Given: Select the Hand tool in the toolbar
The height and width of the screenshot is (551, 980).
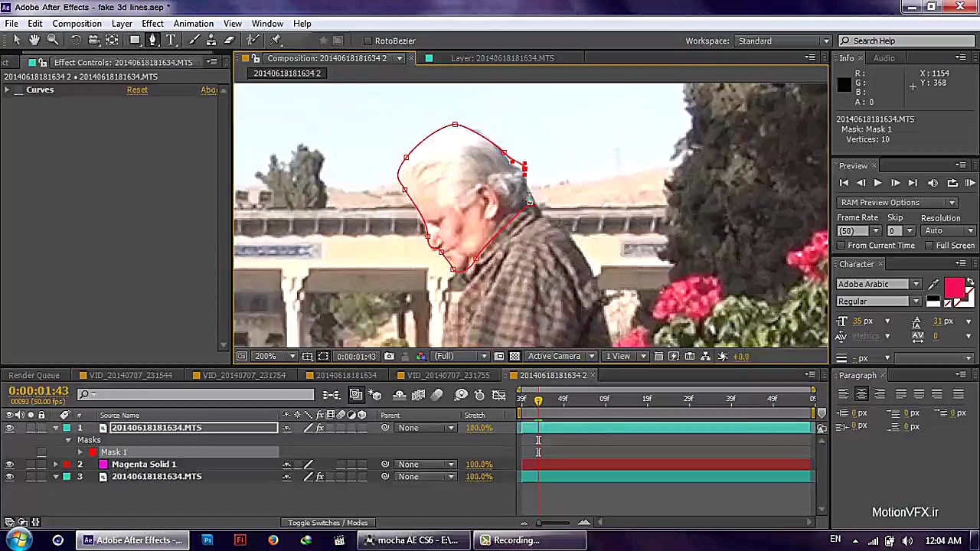Looking at the screenshot, I should pyautogui.click(x=34, y=40).
